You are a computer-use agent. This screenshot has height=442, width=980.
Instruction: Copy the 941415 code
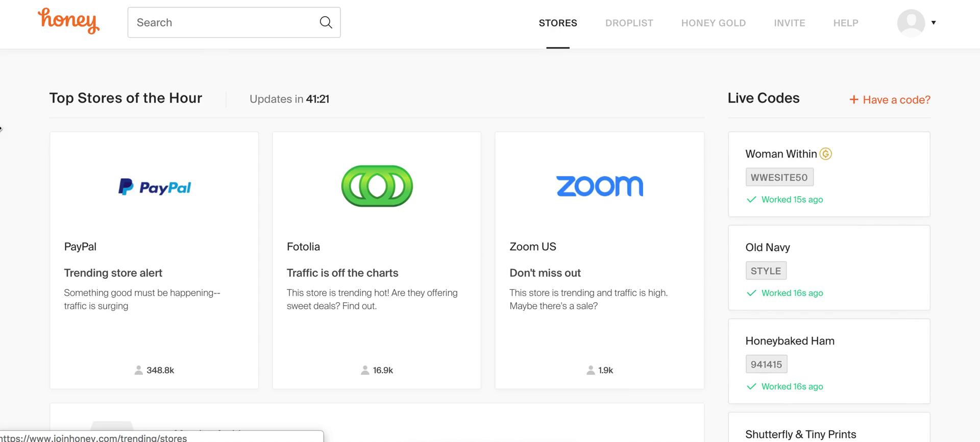coord(766,364)
